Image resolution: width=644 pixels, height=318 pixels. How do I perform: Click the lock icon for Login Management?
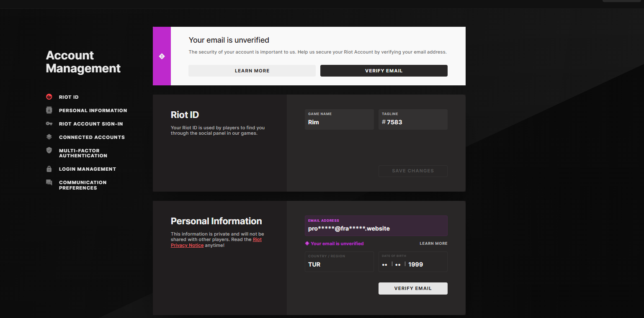(49, 169)
